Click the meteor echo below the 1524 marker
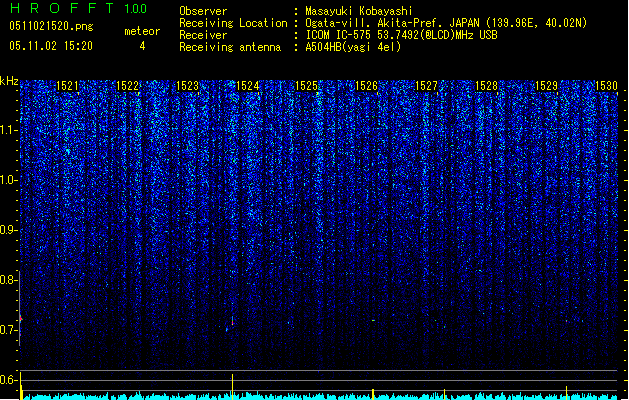The height and width of the screenshot is (400, 629). (x=232, y=321)
